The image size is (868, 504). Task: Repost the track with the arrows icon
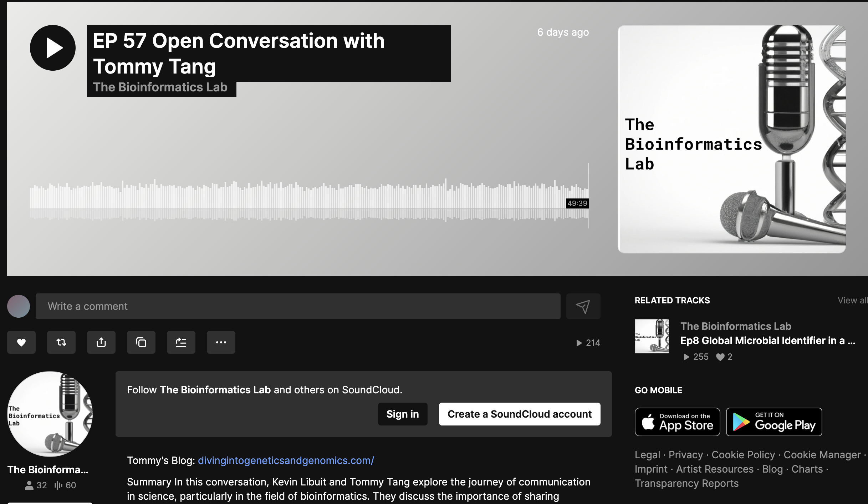(61, 342)
